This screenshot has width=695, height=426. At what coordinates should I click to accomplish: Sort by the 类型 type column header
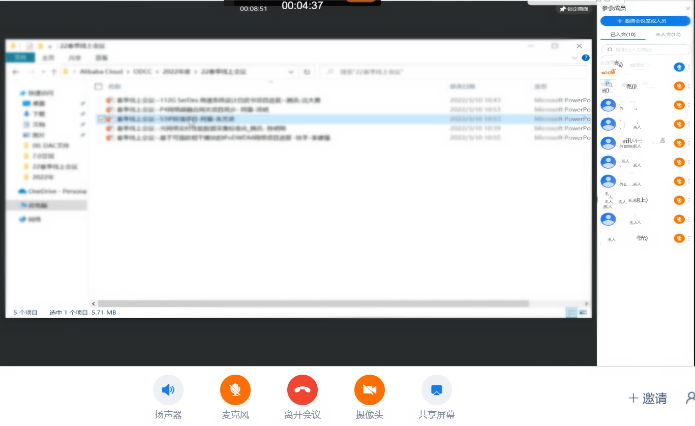tap(540, 87)
